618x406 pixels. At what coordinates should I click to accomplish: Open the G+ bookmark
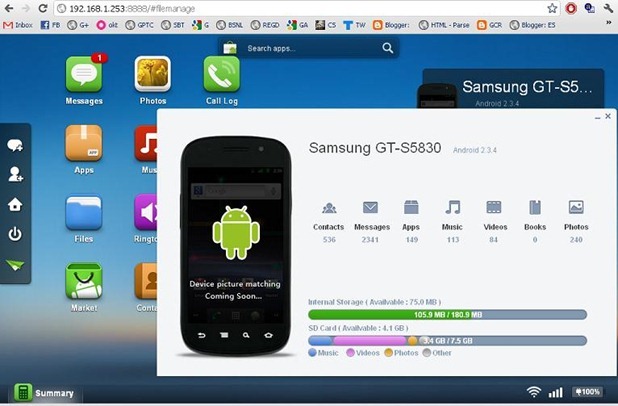click(78, 25)
